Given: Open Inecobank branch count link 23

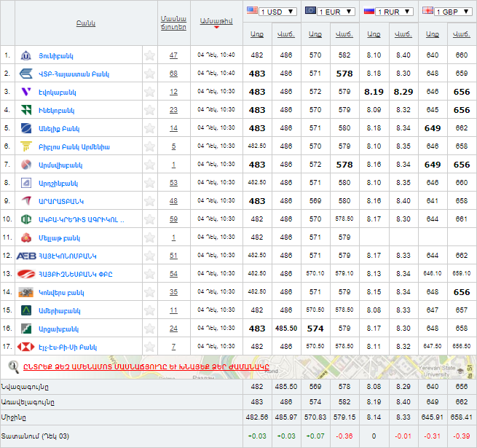Looking at the screenshot, I should pos(173,110).
